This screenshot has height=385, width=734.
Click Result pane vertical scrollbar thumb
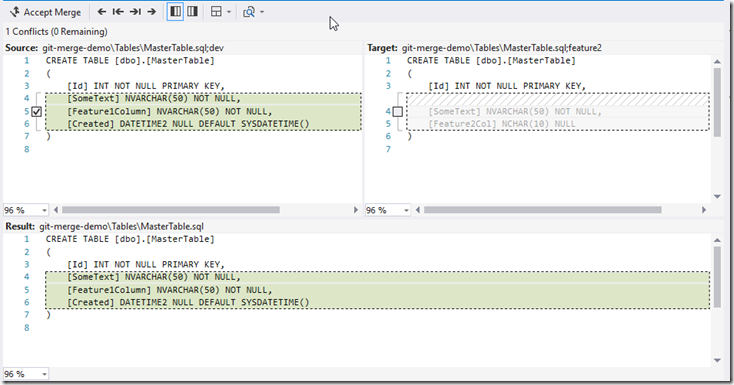tap(717, 277)
